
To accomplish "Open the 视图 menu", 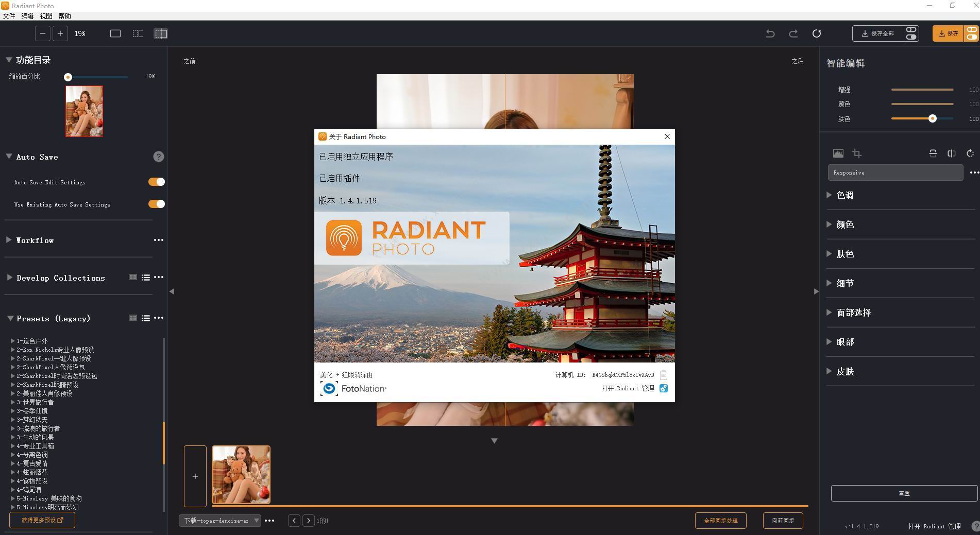I will point(46,16).
